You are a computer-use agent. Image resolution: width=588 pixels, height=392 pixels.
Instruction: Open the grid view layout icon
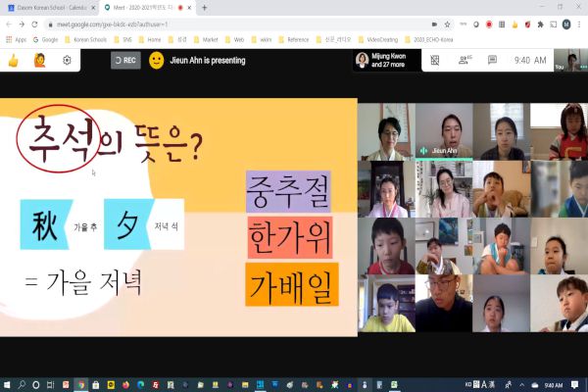pyautogui.click(x=435, y=61)
